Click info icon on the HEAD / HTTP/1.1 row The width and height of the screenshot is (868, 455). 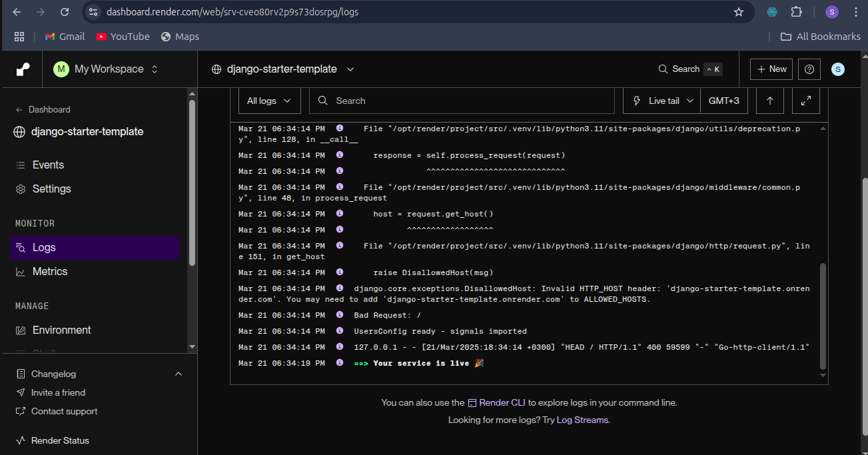click(340, 347)
